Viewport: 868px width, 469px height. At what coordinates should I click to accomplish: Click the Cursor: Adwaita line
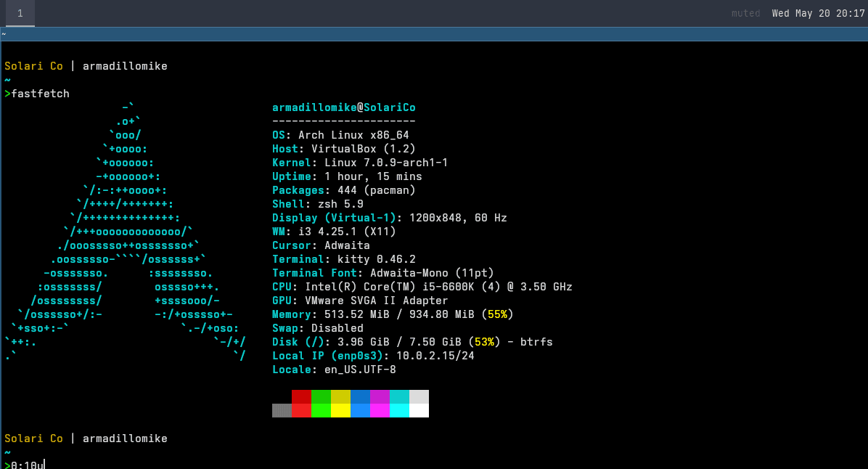point(321,245)
